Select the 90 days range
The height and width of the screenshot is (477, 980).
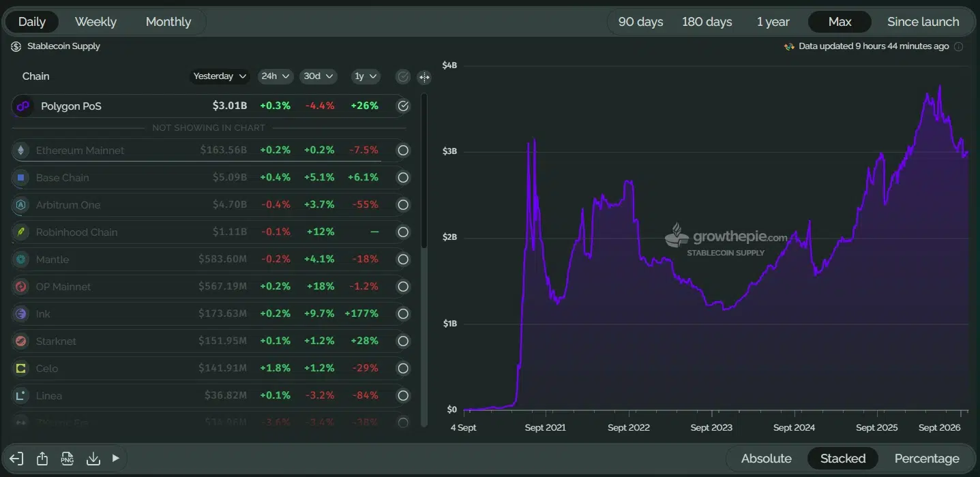click(641, 22)
